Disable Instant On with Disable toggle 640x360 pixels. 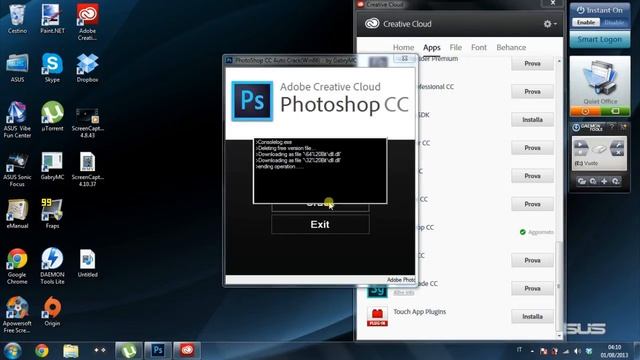[614, 22]
